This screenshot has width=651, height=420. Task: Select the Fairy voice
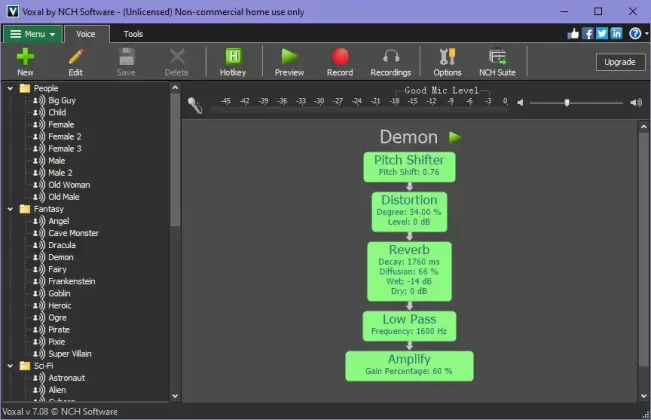tap(57, 269)
